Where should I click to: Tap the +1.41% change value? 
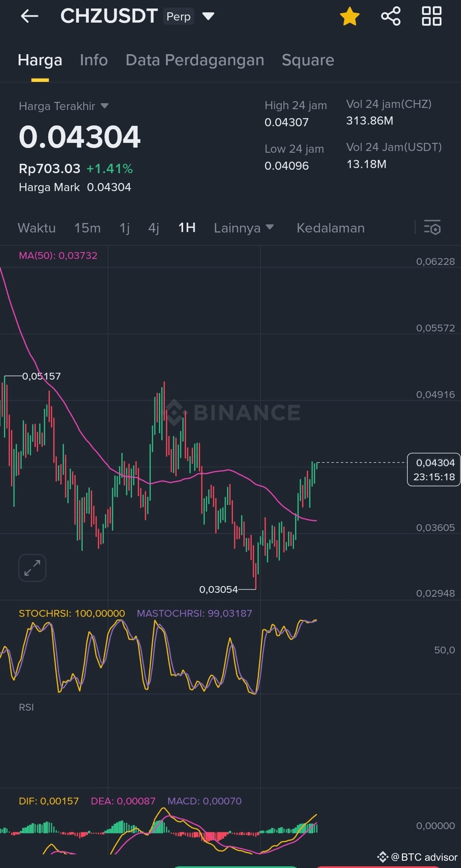(110, 168)
